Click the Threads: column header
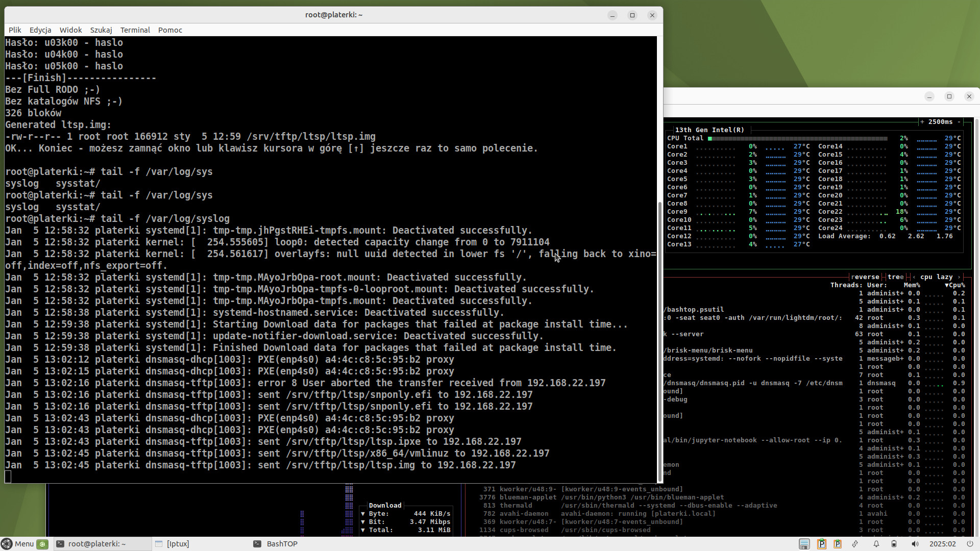 [x=846, y=285]
